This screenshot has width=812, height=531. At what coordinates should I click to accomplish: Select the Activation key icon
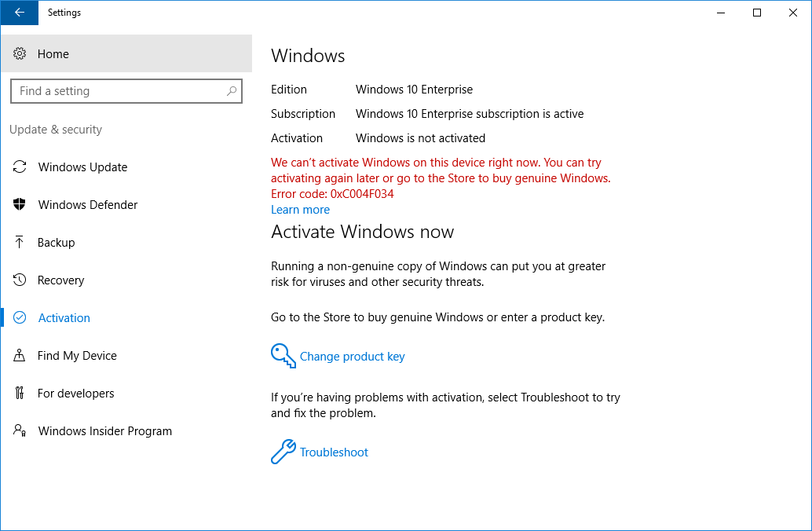pyautogui.click(x=22, y=317)
